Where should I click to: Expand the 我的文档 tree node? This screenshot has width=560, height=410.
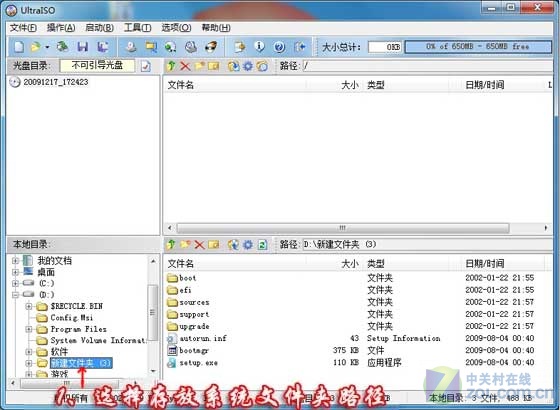pos(15,260)
